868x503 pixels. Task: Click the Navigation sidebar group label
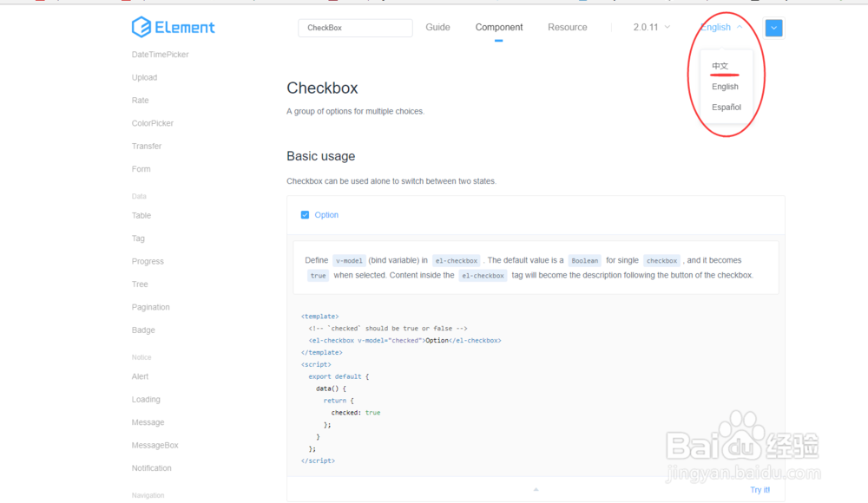click(148, 495)
